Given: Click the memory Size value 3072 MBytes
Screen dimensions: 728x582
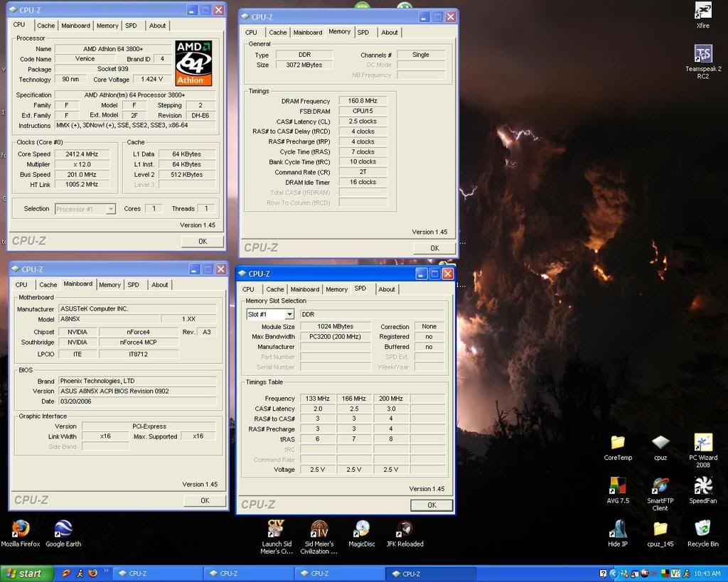Looking at the screenshot, I should 304,65.
